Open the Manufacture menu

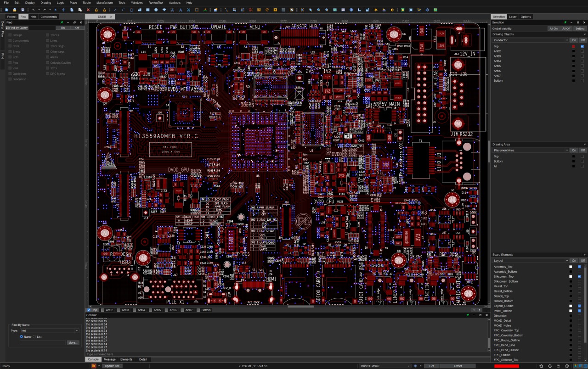point(104,3)
